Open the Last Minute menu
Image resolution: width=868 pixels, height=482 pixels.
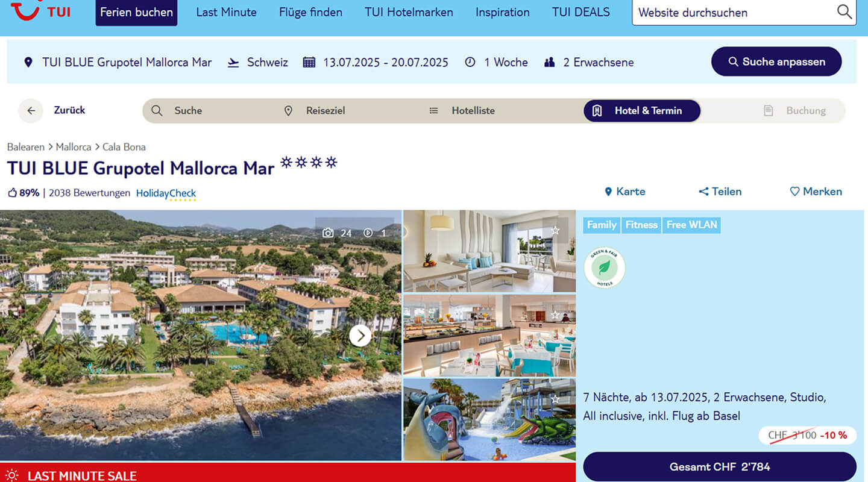click(226, 12)
